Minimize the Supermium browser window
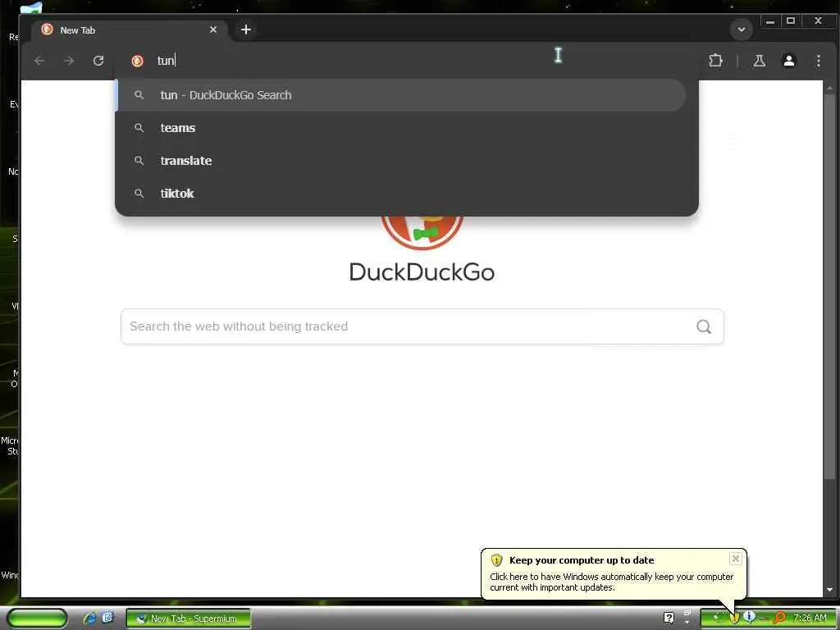 769,21
